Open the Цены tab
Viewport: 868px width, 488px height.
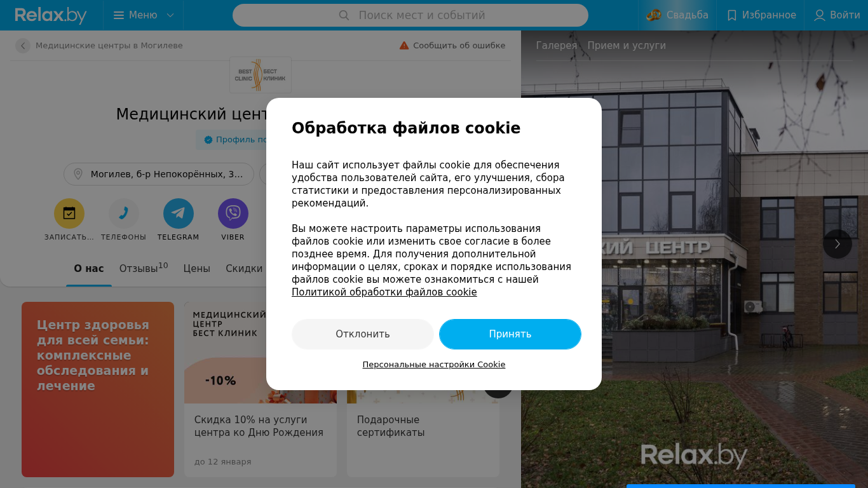coord(197,269)
